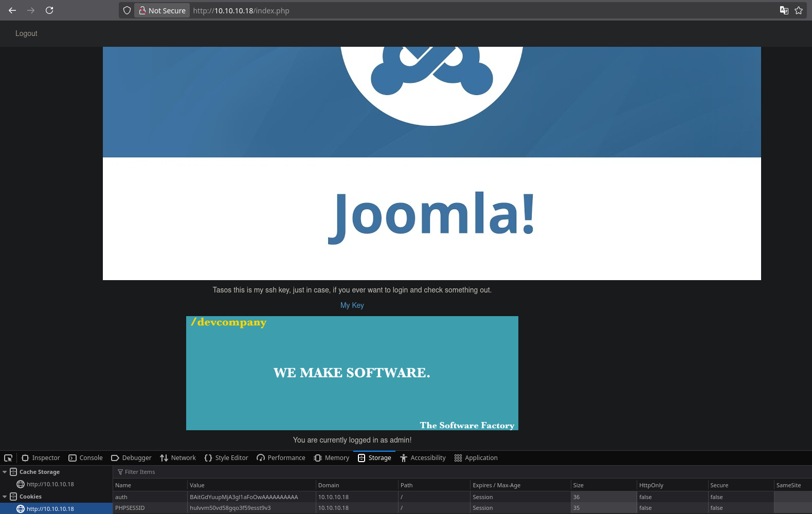Switch to the Network tab

coord(178,458)
